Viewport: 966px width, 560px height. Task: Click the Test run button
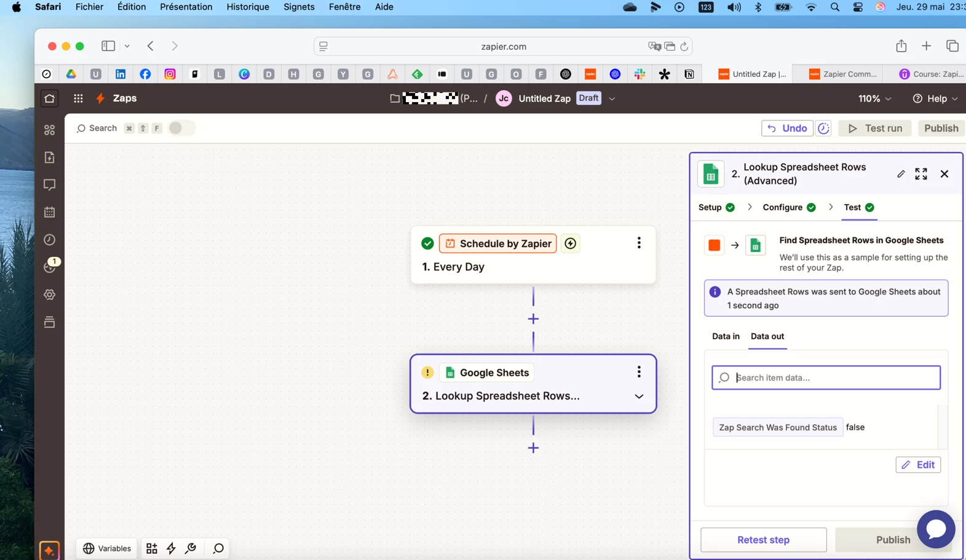coord(875,128)
